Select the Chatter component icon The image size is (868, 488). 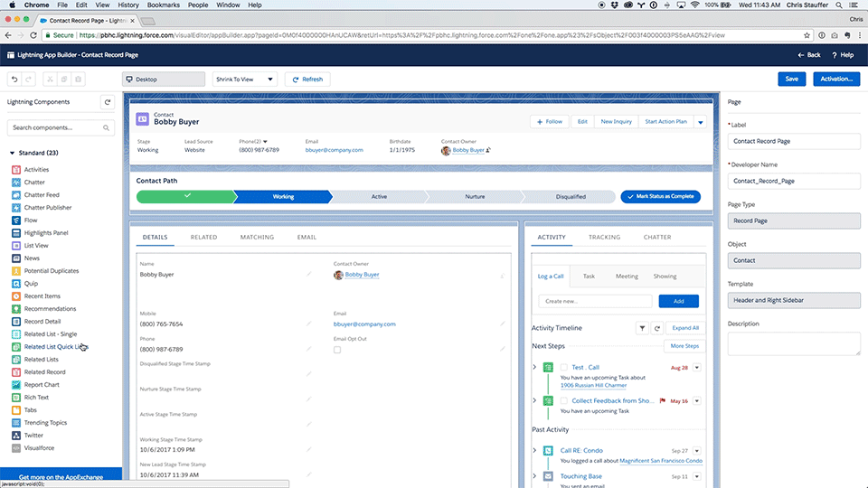click(16, 183)
